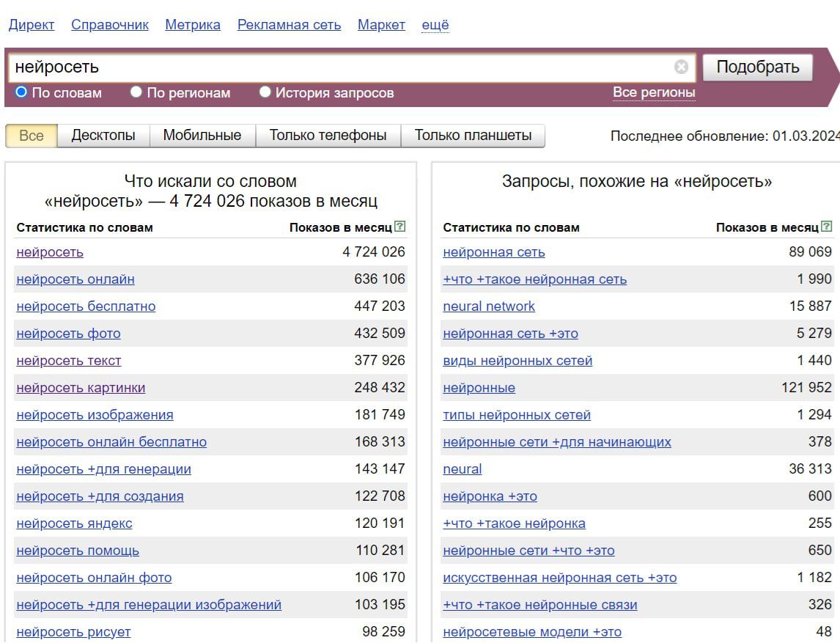Switch to the 'Мобильные' tab
The width and height of the screenshot is (840, 643).
click(x=202, y=136)
